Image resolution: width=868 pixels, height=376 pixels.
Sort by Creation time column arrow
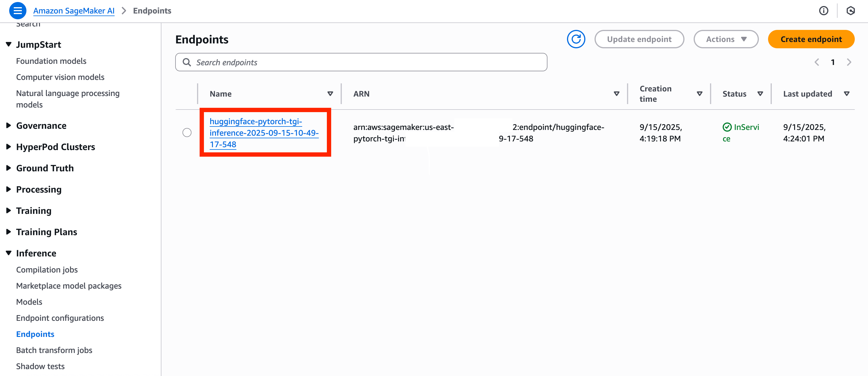699,94
